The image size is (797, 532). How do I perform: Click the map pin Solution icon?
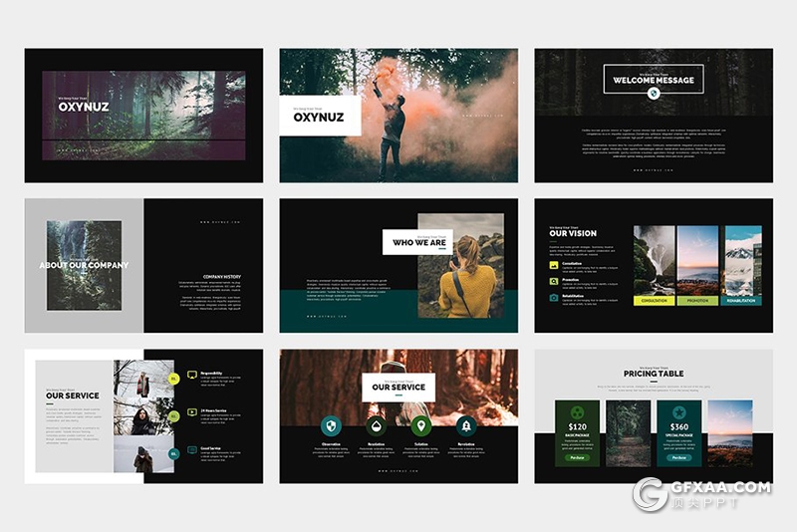[x=420, y=425]
